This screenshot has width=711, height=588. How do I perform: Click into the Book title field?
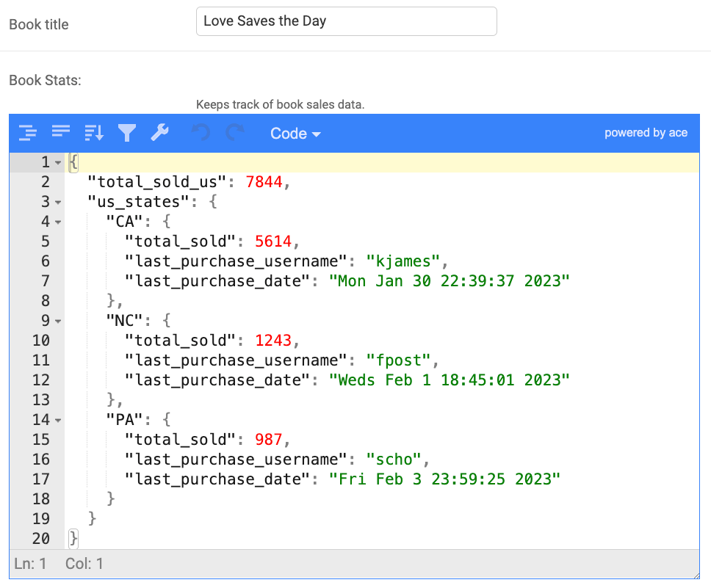(x=346, y=21)
